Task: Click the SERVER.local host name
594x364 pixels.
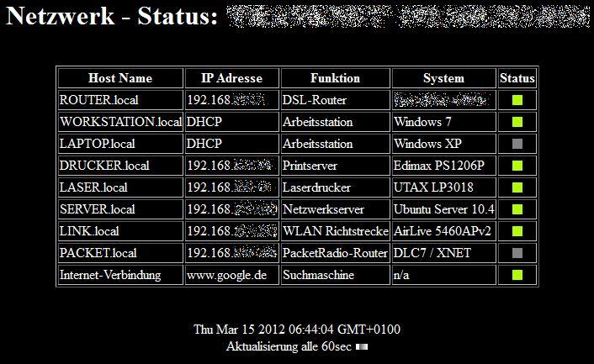Action: 98,209
